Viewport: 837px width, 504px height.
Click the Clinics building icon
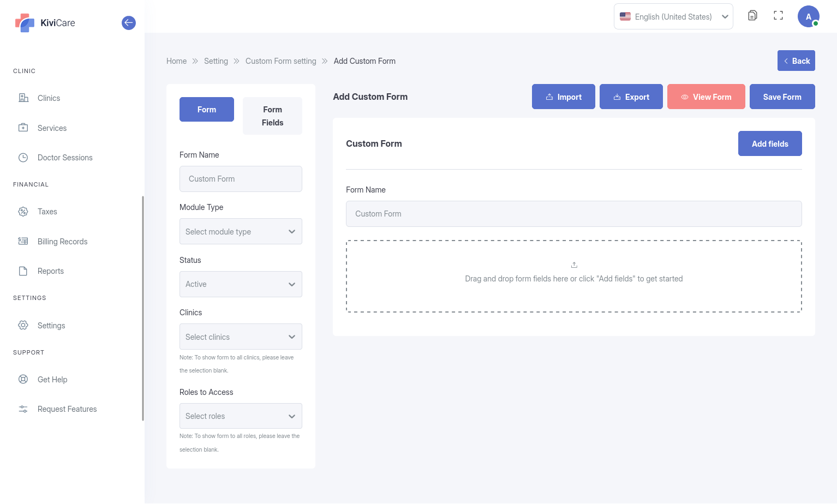pos(23,98)
